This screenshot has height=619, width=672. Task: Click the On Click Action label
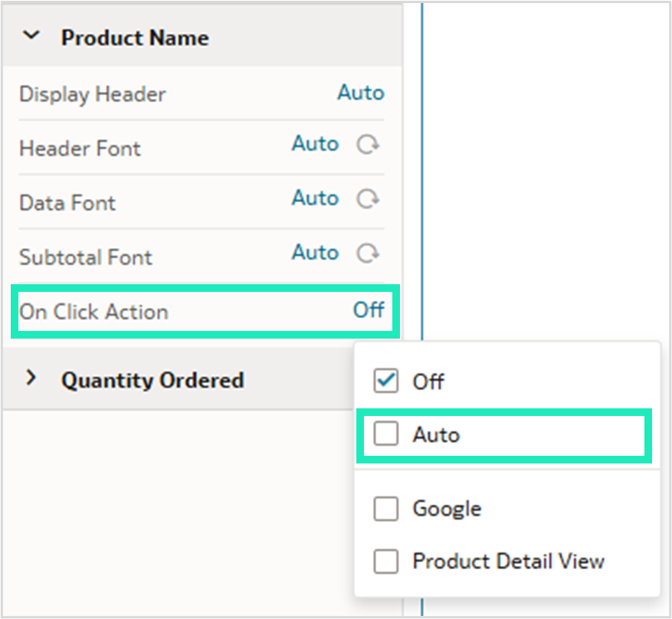point(93,312)
